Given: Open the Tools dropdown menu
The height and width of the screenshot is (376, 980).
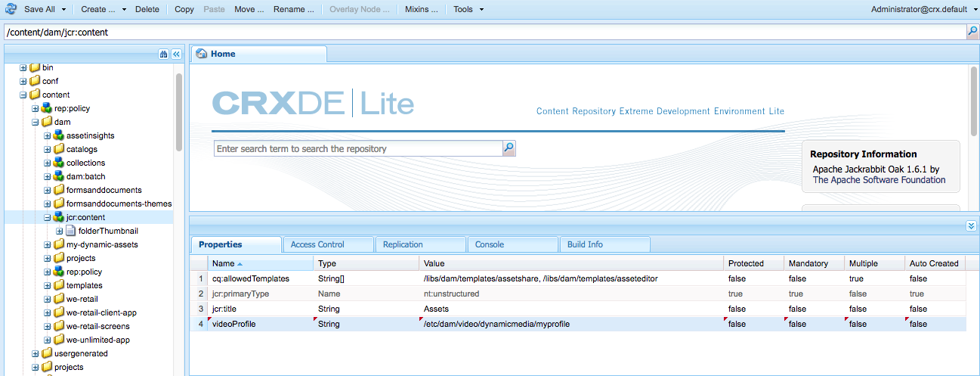Looking at the screenshot, I should 468,9.
